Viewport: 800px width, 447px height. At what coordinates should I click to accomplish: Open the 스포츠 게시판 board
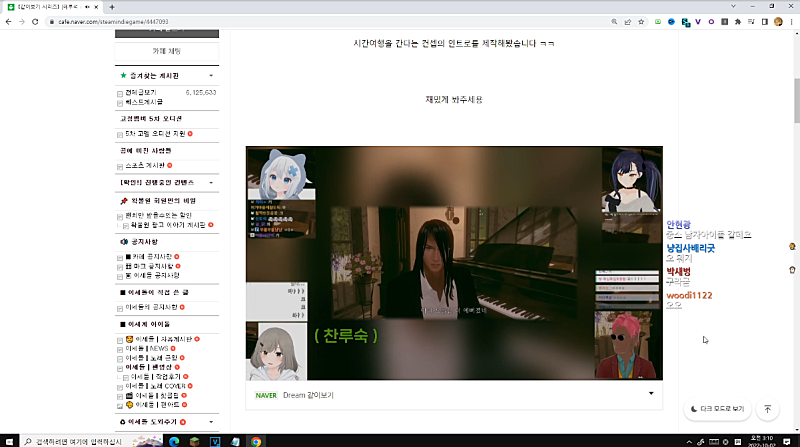click(145, 165)
